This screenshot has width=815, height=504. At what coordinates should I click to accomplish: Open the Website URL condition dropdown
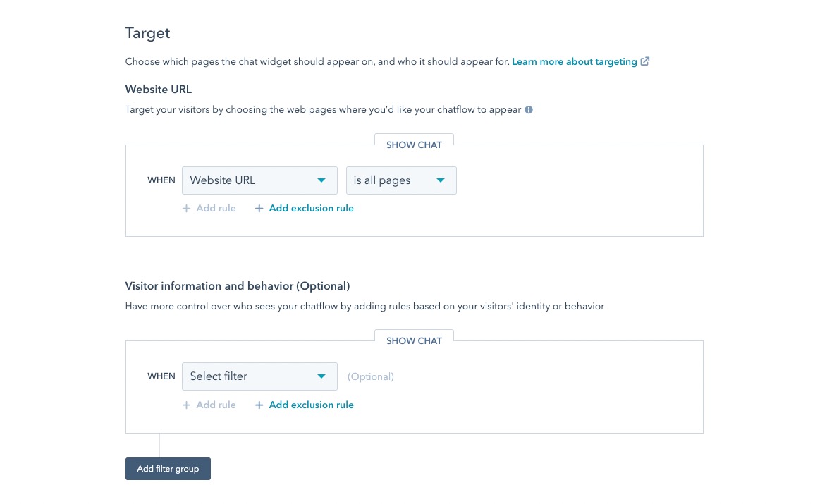(x=259, y=180)
